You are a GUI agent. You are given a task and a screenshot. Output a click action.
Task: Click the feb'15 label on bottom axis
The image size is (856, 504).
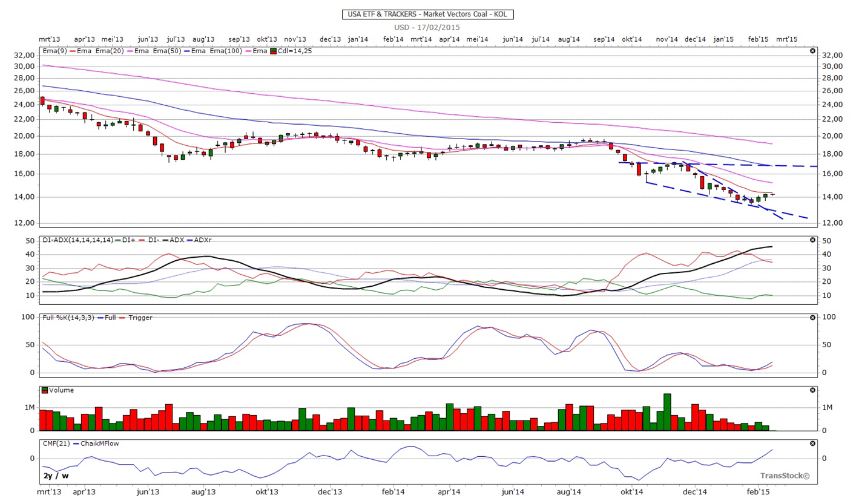point(759,492)
